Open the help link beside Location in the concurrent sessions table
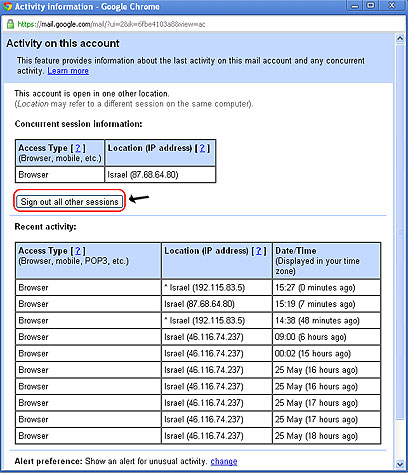Screen dimensions: 408x473 click(202, 148)
